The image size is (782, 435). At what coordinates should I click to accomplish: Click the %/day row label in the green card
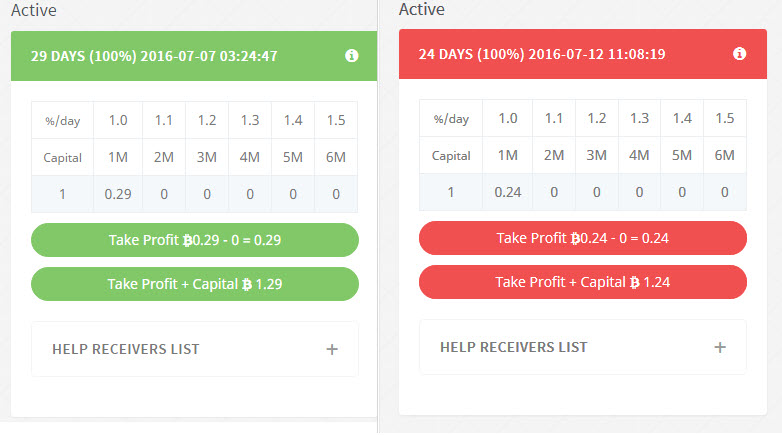61,120
